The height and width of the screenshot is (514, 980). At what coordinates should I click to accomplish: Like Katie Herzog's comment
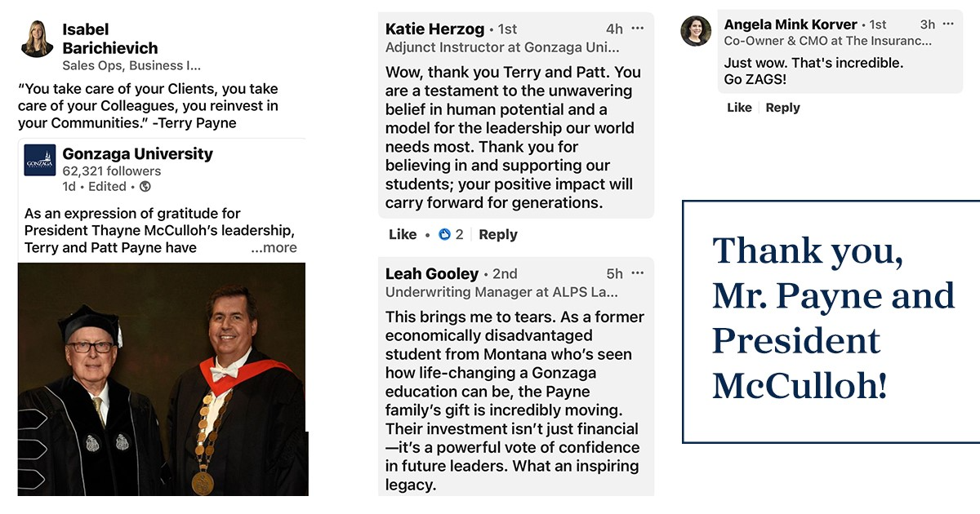tap(402, 234)
